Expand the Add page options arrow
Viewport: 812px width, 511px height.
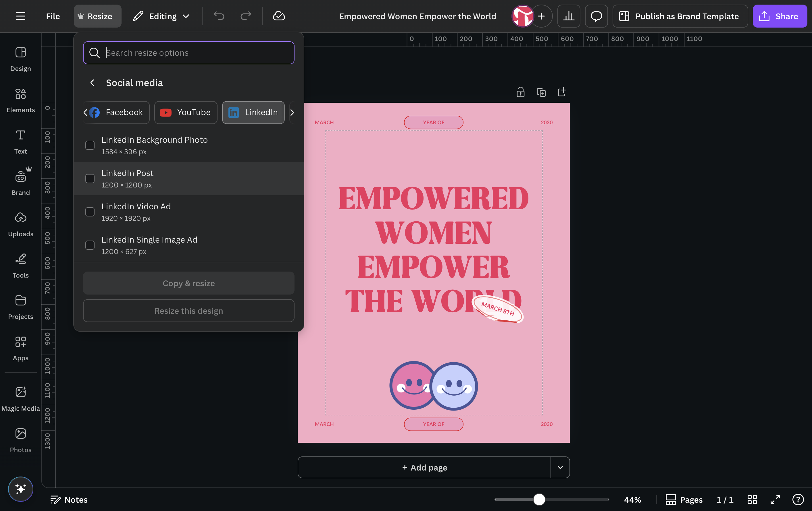pyautogui.click(x=560, y=467)
